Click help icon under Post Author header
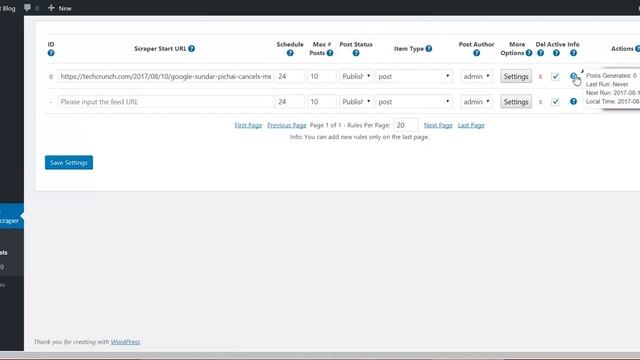The image size is (640, 360). (476, 53)
